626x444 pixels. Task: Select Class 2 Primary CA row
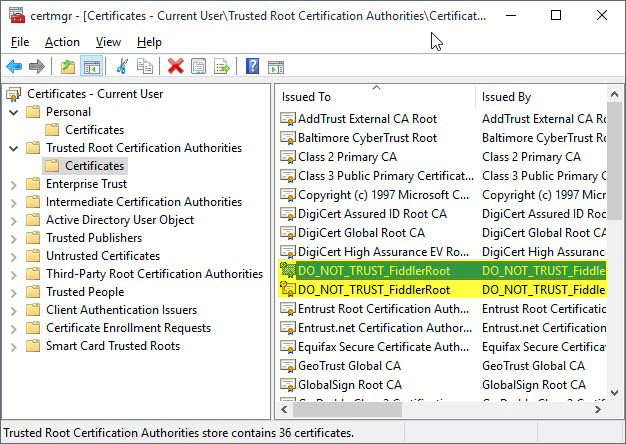pos(442,157)
